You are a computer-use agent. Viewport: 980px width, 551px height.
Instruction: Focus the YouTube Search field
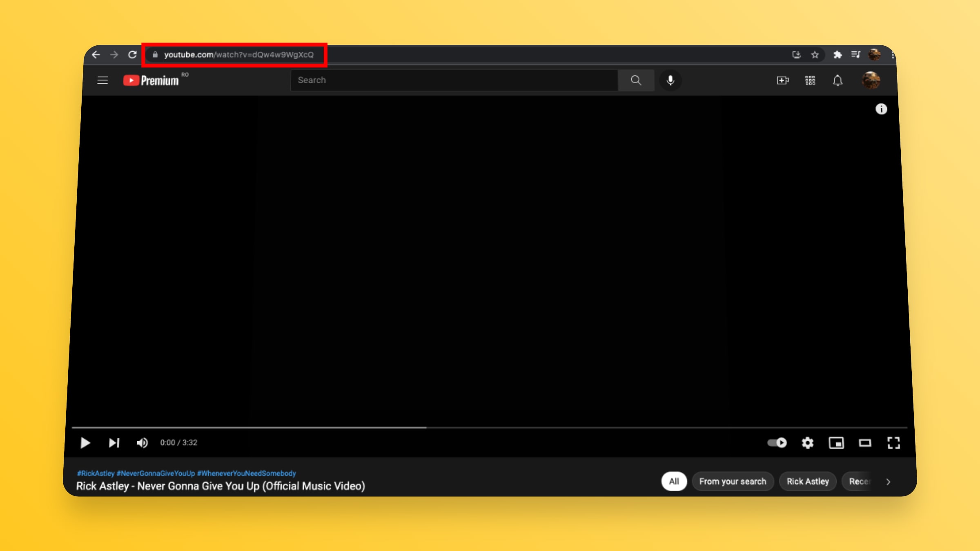tap(454, 80)
